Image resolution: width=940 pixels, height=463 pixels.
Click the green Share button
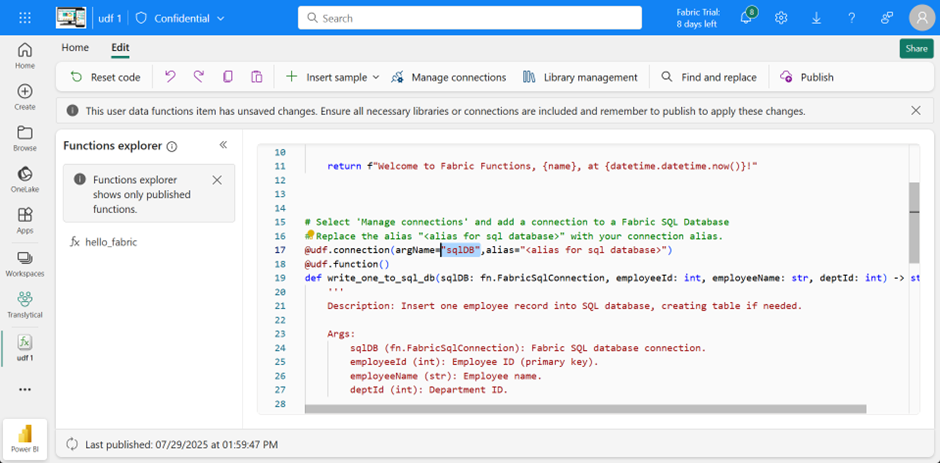coord(916,48)
